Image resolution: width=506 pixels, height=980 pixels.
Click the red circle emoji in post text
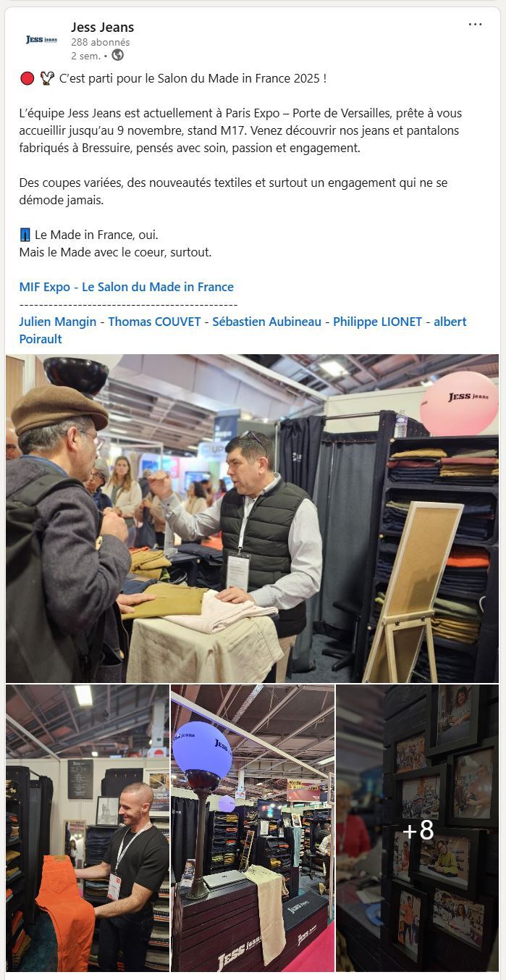click(27, 78)
